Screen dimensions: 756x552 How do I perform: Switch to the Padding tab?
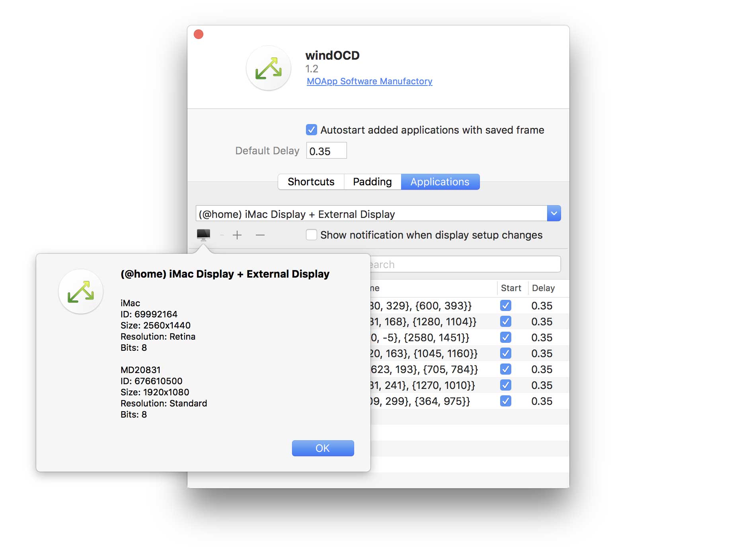point(372,182)
